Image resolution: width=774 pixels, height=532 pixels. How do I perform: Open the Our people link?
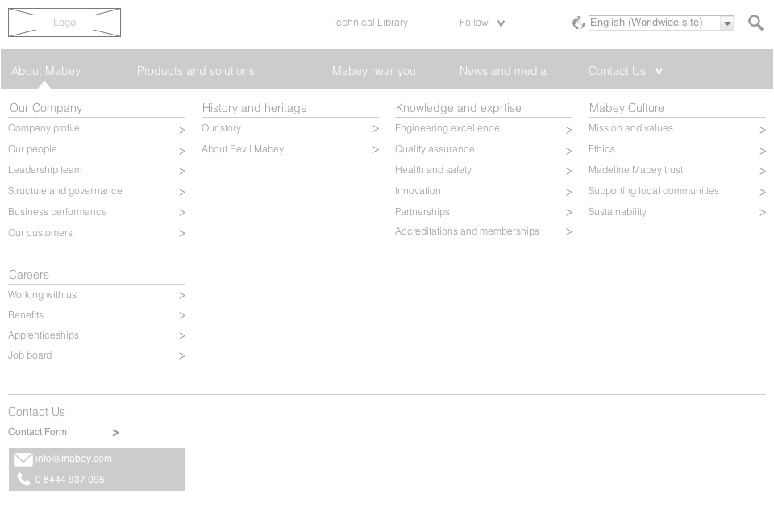(x=32, y=149)
